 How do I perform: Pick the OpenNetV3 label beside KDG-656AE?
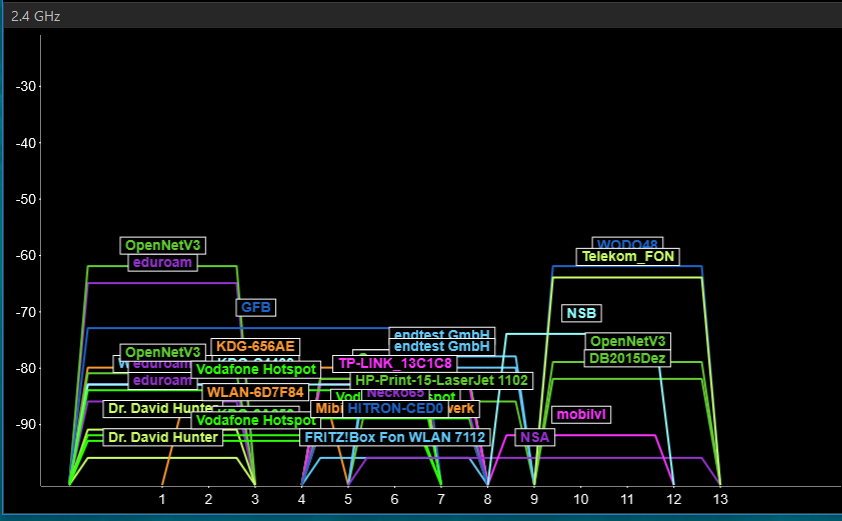[163, 352]
